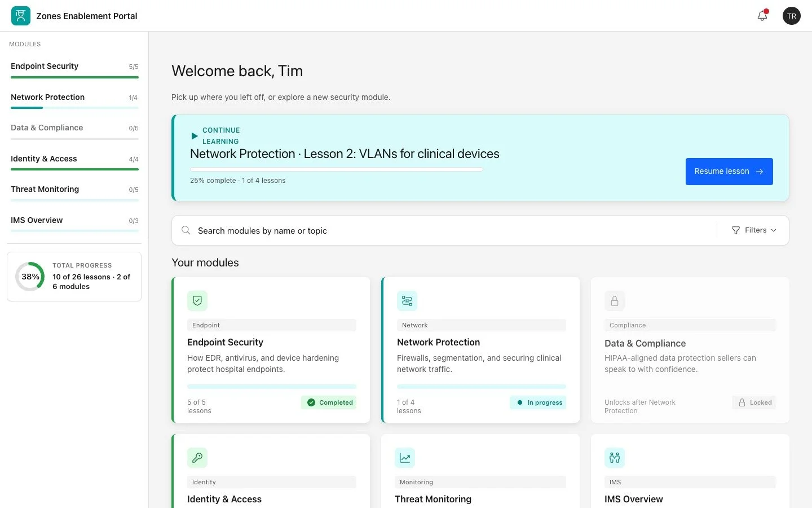812x508 pixels.
Task: Open the Threat Monitoring card title
Action: (x=433, y=499)
